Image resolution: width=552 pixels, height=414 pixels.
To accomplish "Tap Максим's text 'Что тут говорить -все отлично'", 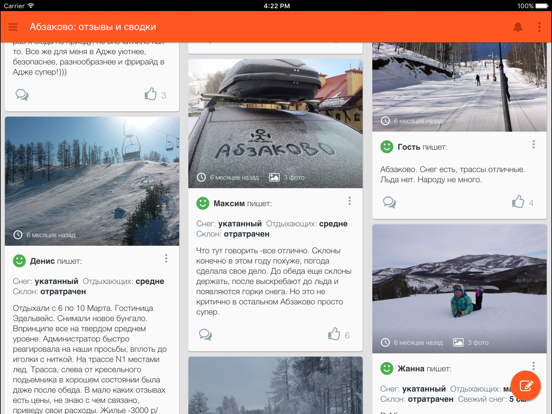I will [251, 251].
